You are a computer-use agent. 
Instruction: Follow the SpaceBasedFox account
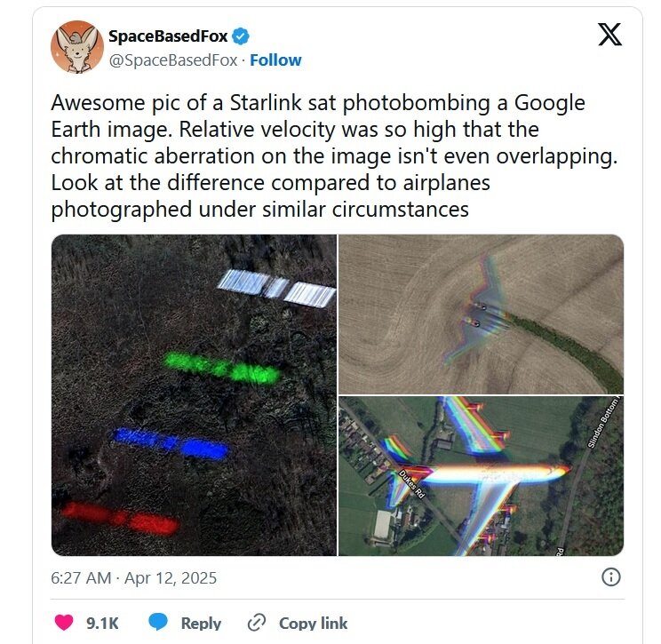pos(276,60)
